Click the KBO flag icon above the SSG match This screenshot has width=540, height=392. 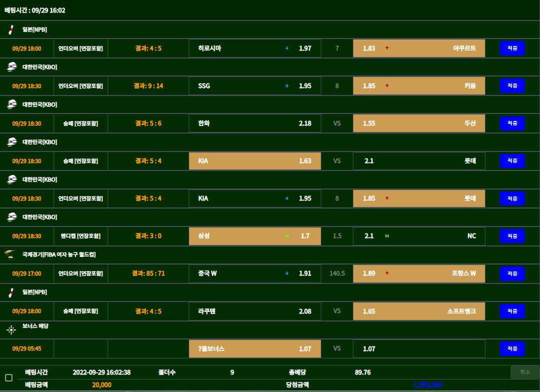(x=12, y=67)
